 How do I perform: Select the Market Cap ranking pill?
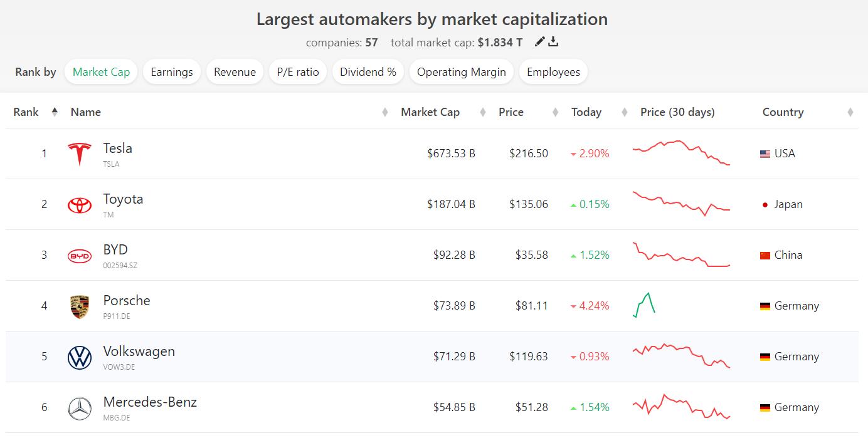click(x=101, y=72)
